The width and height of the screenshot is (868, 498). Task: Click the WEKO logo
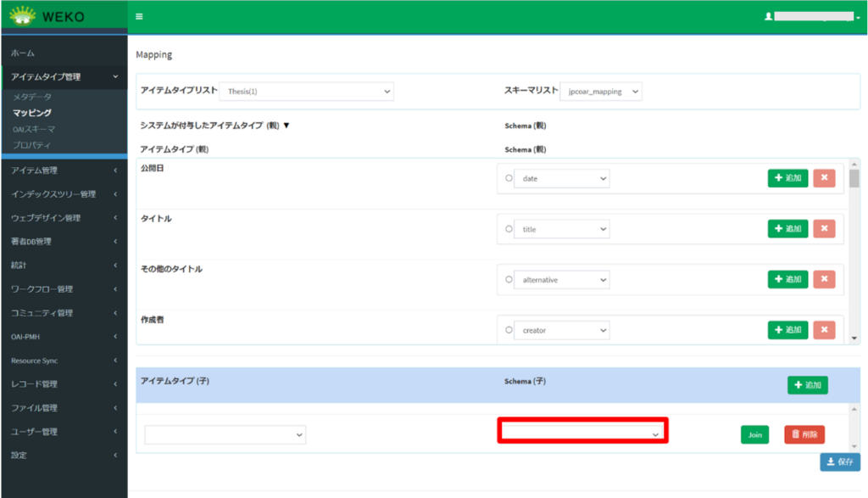pos(47,16)
